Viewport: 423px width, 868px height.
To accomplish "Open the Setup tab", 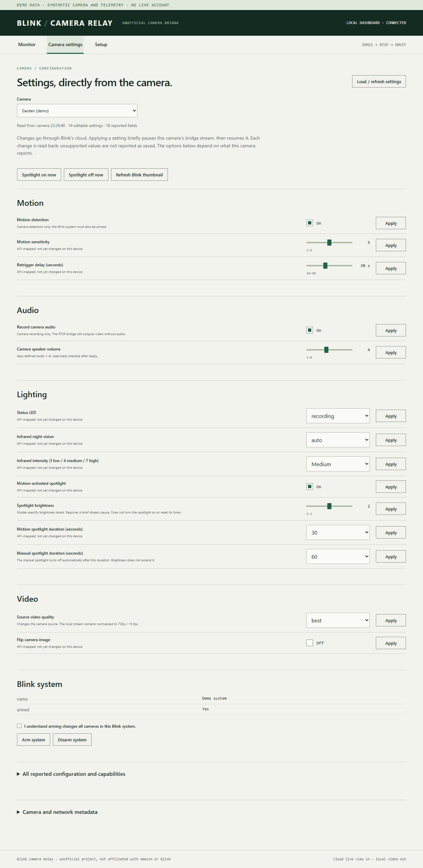I will point(101,44).
